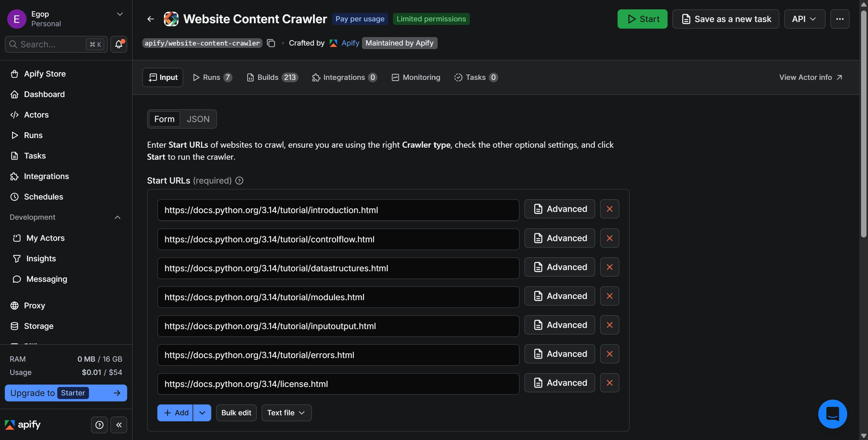Open Actors in the sidebar
Screen dimensions: 868x440
click(x=66, y=115)
